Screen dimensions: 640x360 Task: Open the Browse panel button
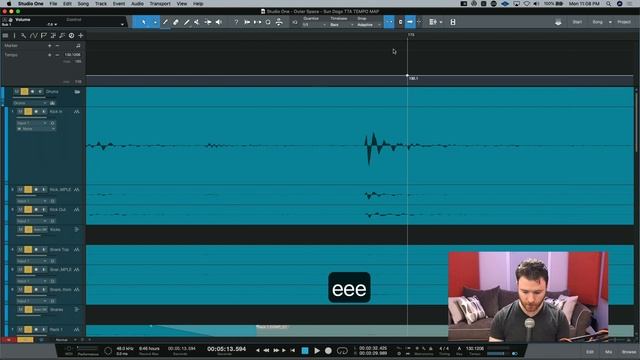click(629, 352)
